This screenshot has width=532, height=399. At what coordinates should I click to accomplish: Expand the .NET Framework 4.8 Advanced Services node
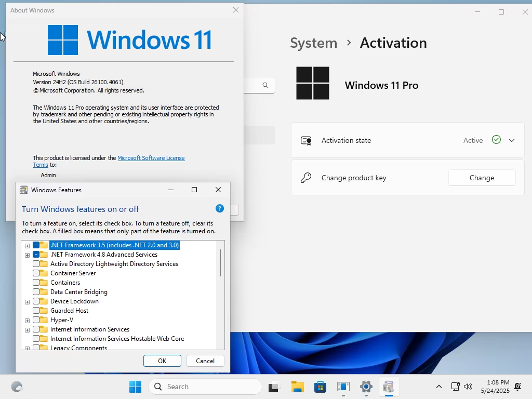(x=27, y=255)
